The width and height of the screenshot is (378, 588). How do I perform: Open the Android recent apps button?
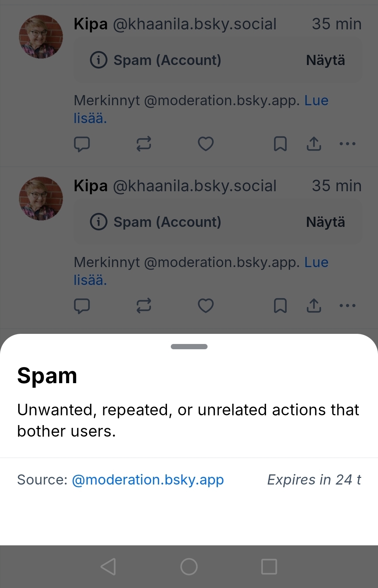tap(269, 567)
